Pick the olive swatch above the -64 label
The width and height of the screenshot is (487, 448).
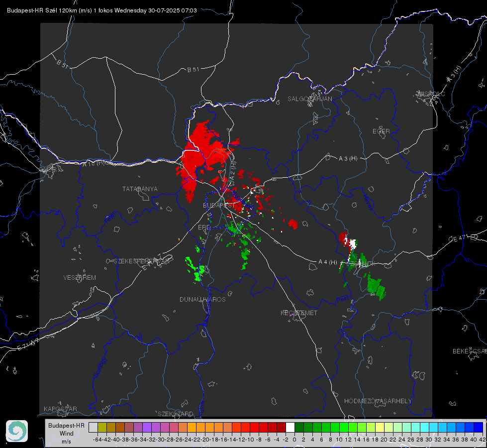click(x=102, y=427)
